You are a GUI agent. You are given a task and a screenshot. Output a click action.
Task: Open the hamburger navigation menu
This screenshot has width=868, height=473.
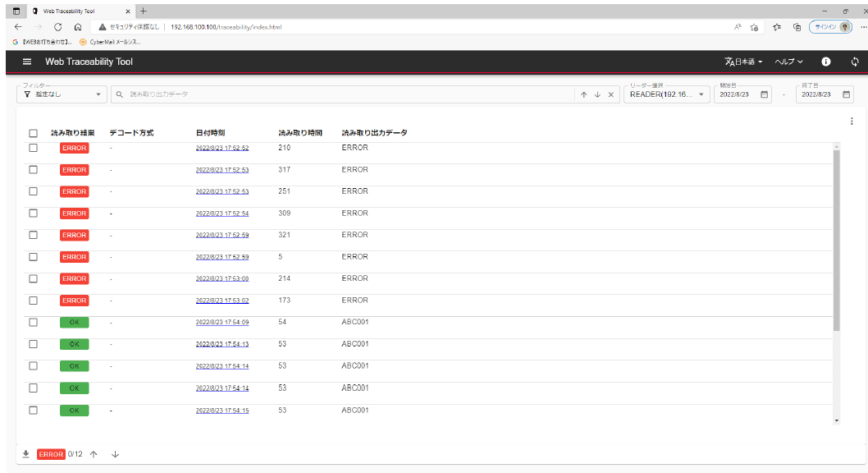click(26, 62)
